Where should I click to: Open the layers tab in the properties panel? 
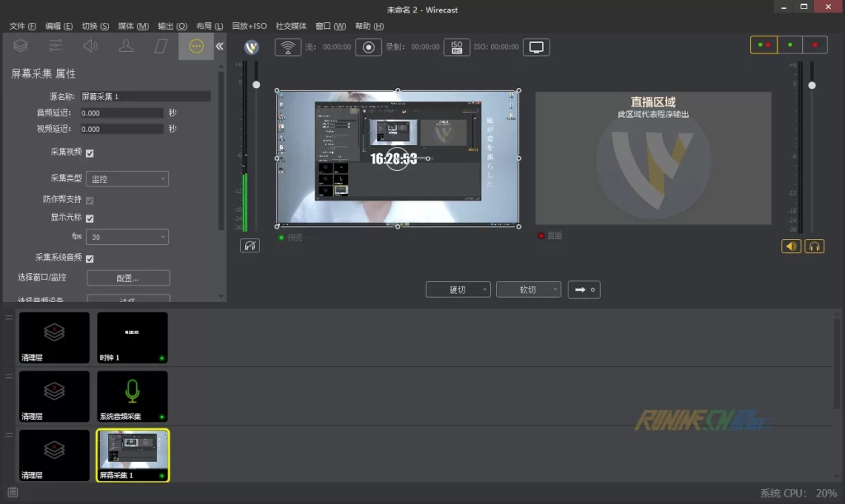tap(21, 46)
